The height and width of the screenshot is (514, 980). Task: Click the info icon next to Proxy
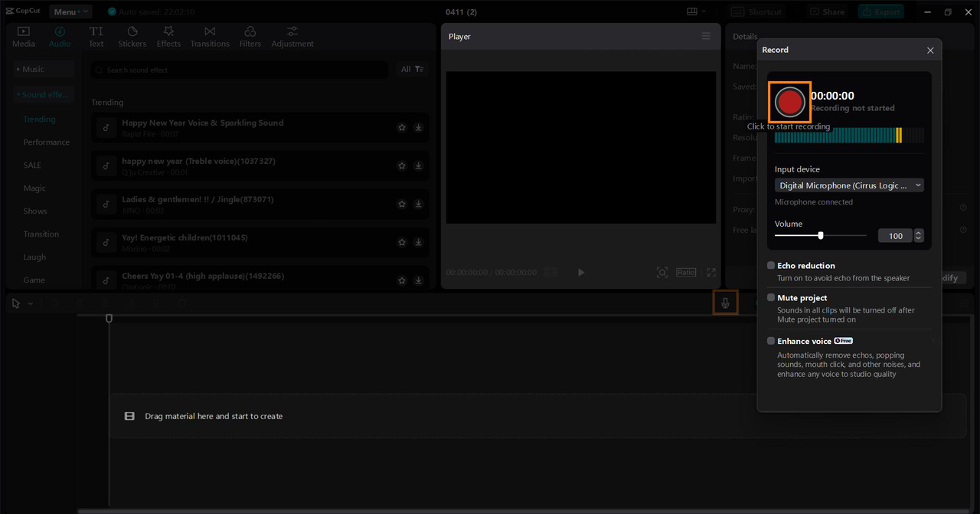pyautogui.click(x=963, y=208)
